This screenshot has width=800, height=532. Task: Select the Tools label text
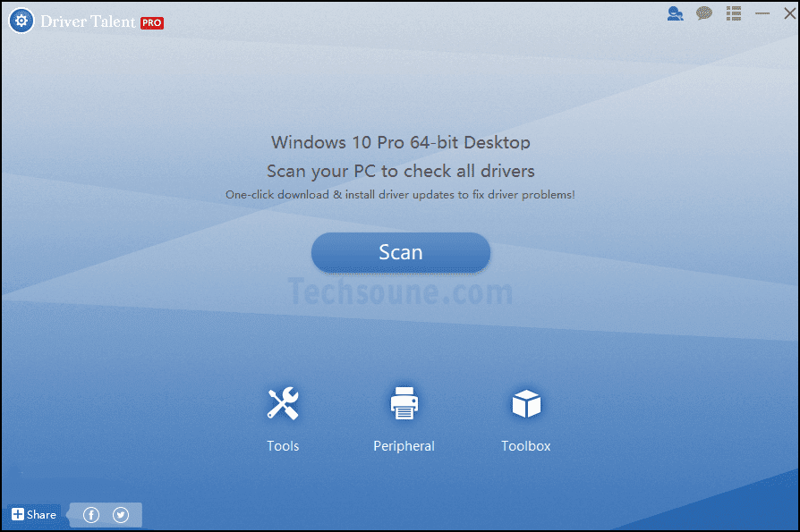[x=283, y=446]
